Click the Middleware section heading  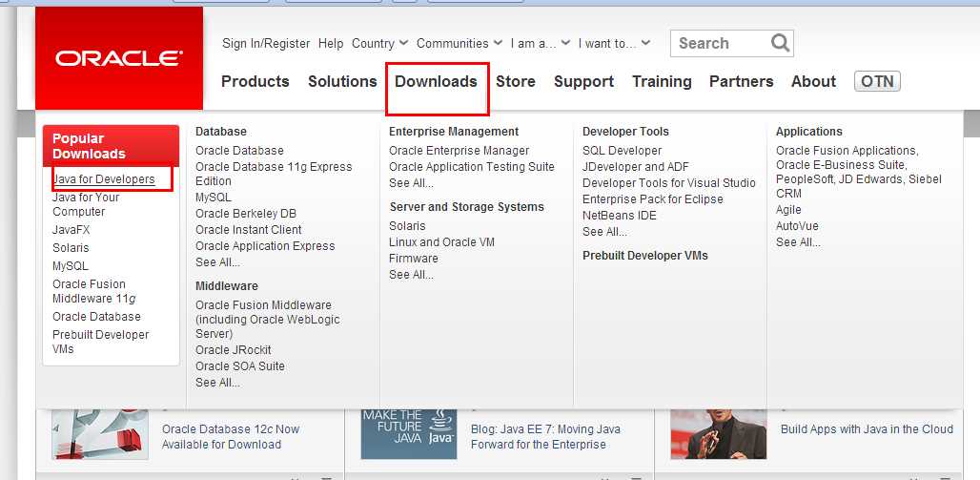(x=227, y=286)
